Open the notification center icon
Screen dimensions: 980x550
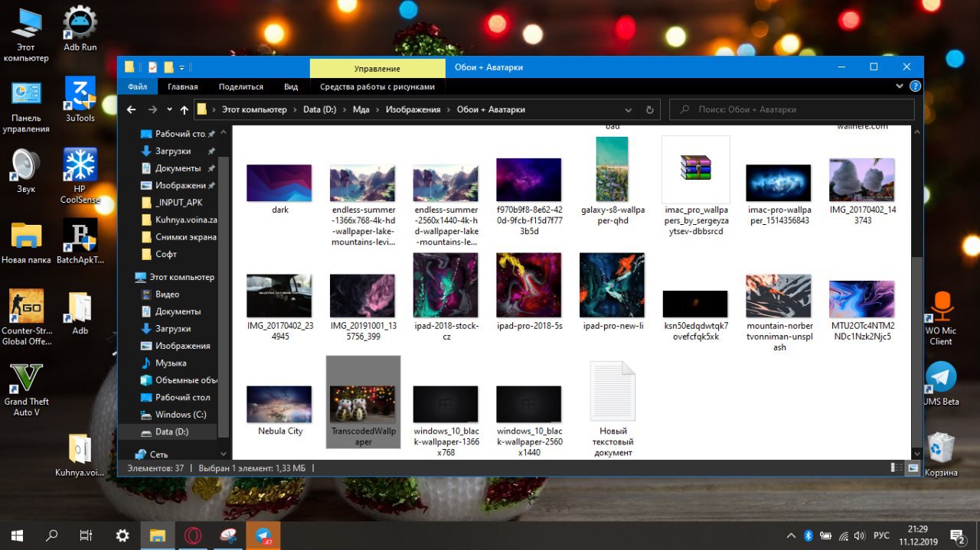point(957,535)
